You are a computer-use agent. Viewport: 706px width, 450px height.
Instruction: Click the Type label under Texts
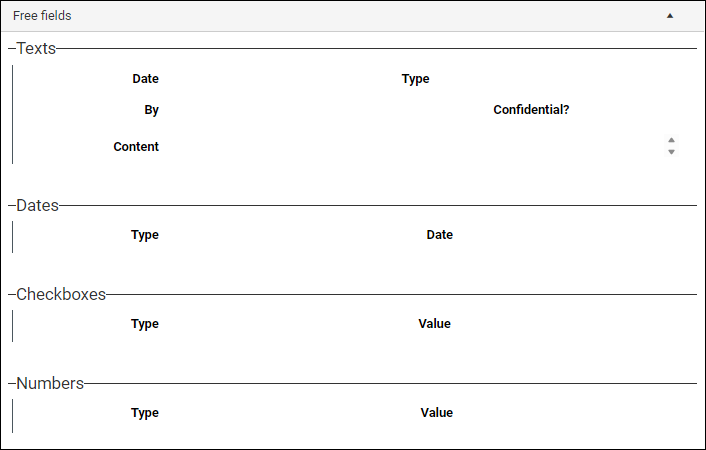[415, 79]
